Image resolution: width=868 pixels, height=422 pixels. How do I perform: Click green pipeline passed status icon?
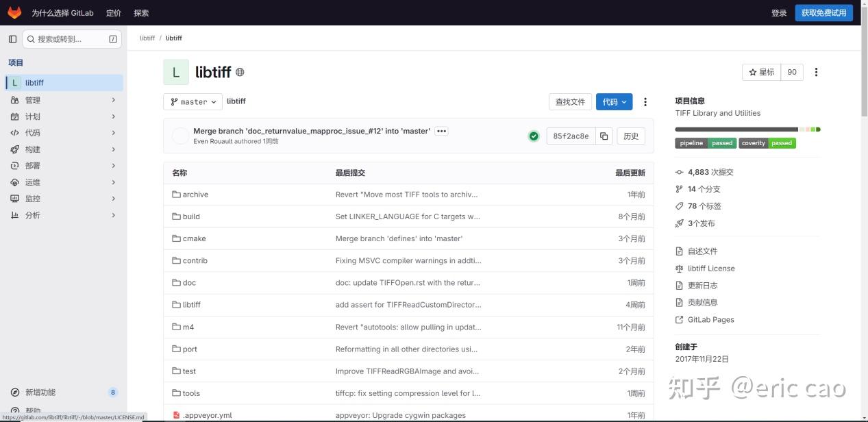pos(534,136)
